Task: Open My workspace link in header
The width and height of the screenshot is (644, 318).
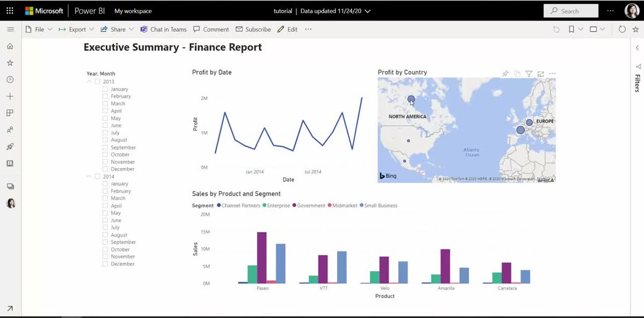Action: click(x=133, y=11)
